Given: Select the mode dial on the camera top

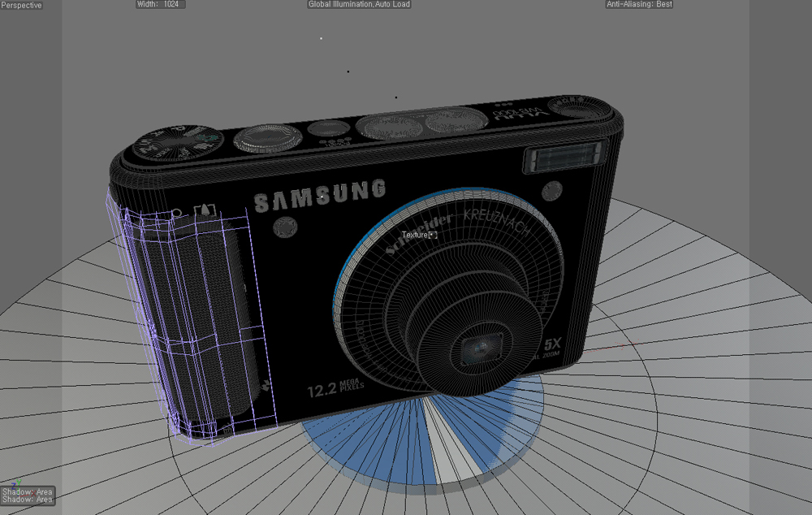Looking at the screenshot, I should tap(178, 142).
